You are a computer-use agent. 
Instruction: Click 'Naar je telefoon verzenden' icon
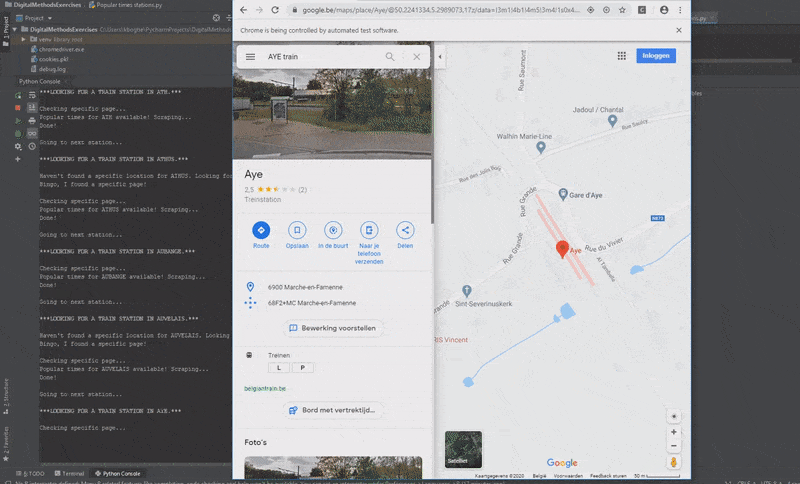tap(369, 230)
